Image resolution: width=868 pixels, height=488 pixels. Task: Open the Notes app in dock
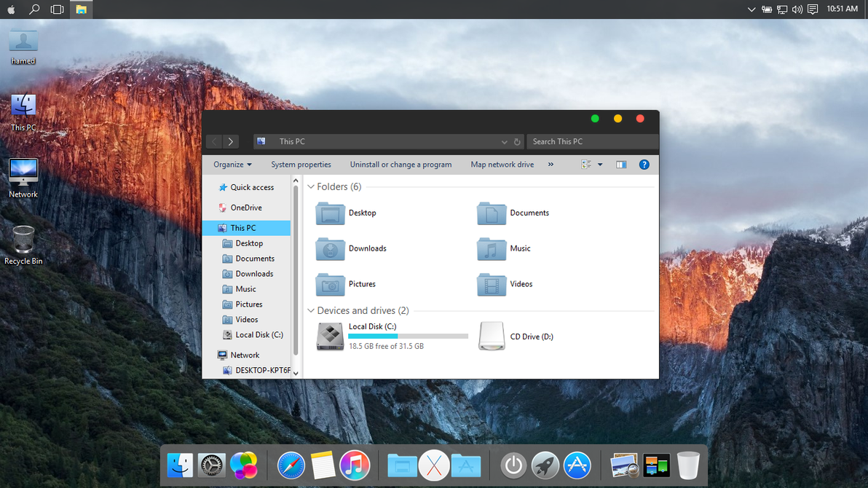click(x=323, y=465)
